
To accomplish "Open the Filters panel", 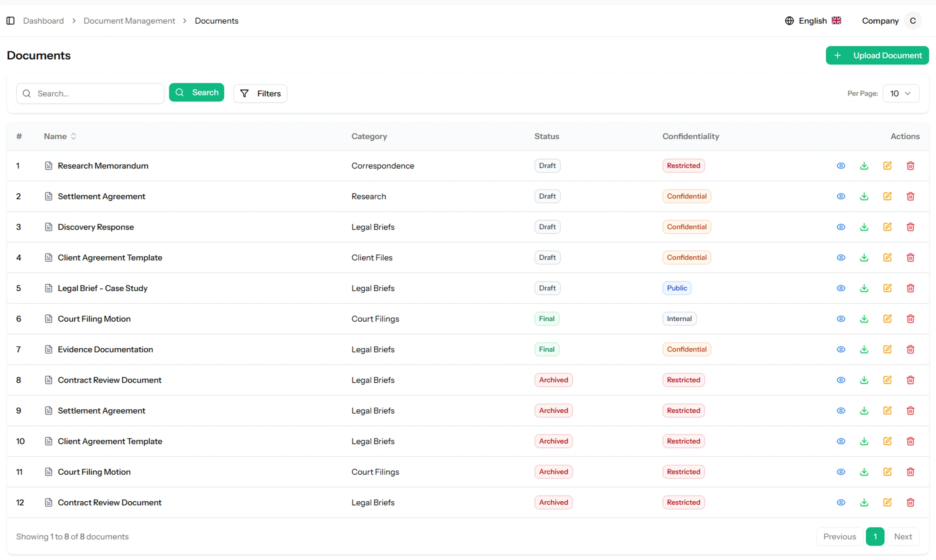I will click(260, 94).
